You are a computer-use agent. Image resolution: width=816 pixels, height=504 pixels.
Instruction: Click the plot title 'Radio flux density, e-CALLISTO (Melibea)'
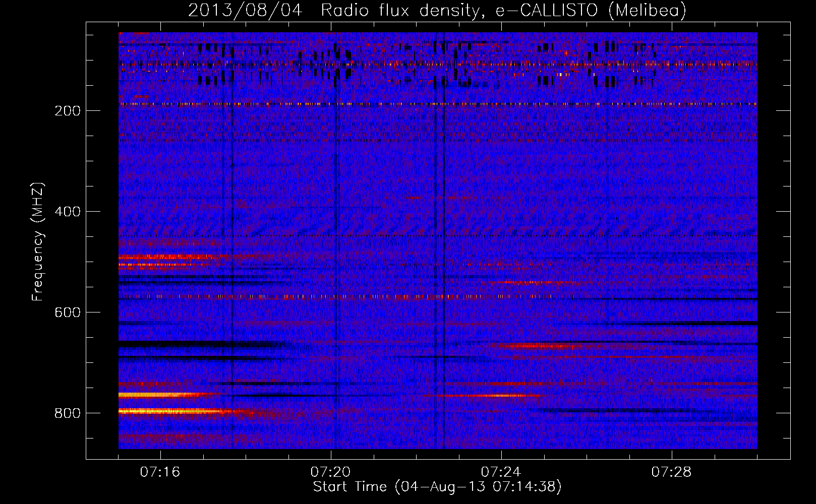click(503, 10)
